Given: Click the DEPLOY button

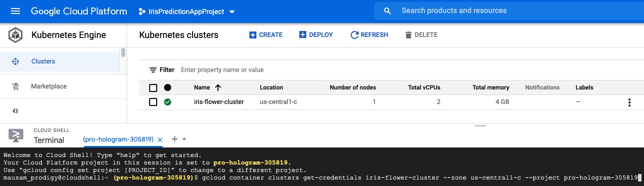Looking at the screenshot, I should [316, 35].
